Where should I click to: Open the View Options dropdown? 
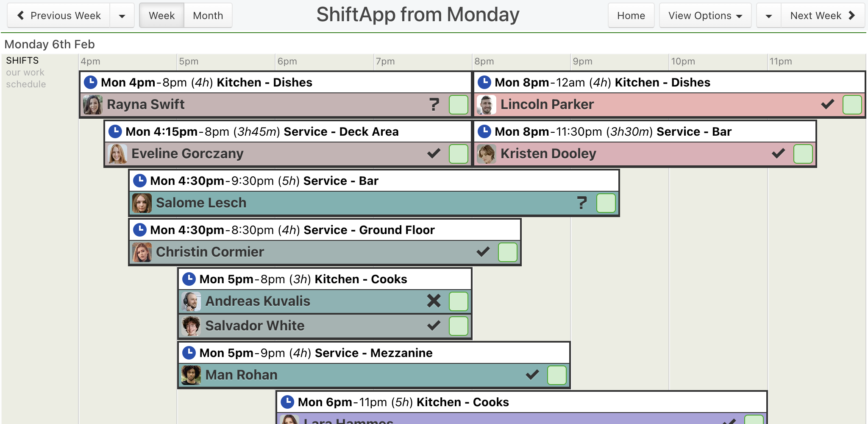tap(705, 16)
